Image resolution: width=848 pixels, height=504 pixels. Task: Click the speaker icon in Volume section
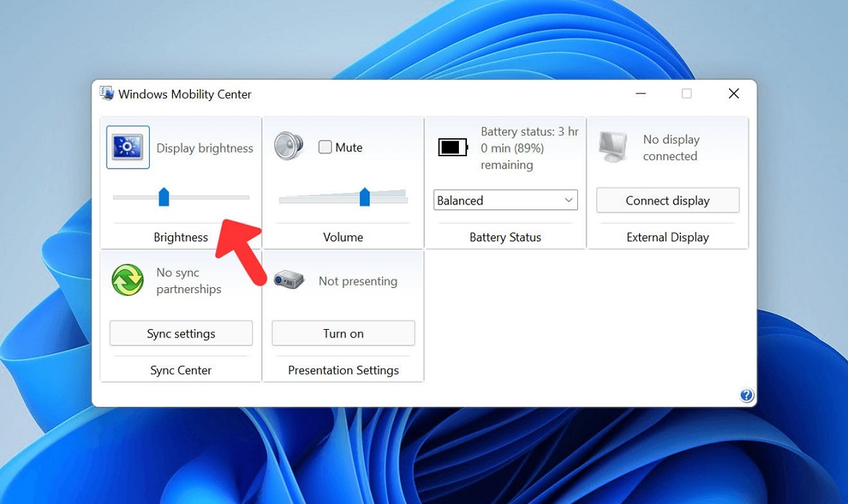coord(287,146)
